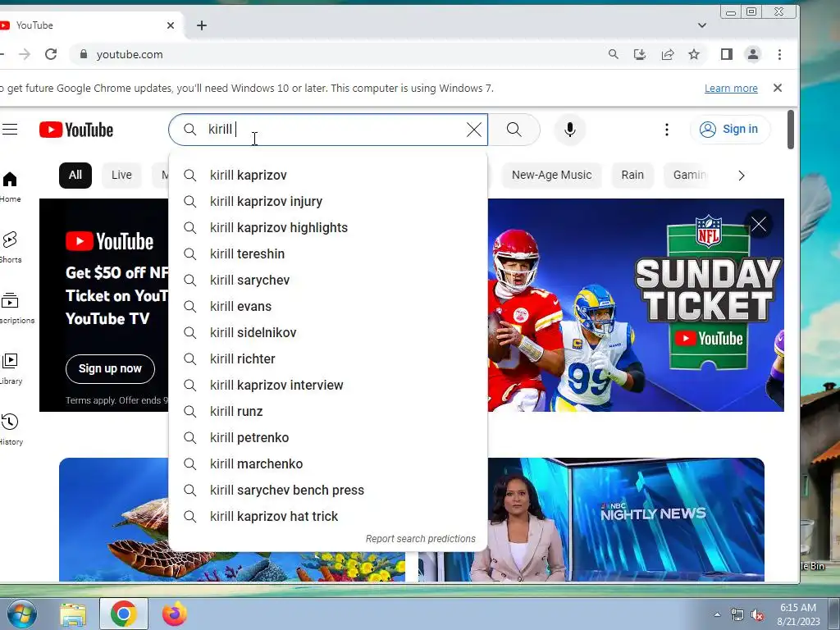The height and width of the screenshot is (630, 840).
Task: Open Chrome three-dot menu
Action: [779, 54]
